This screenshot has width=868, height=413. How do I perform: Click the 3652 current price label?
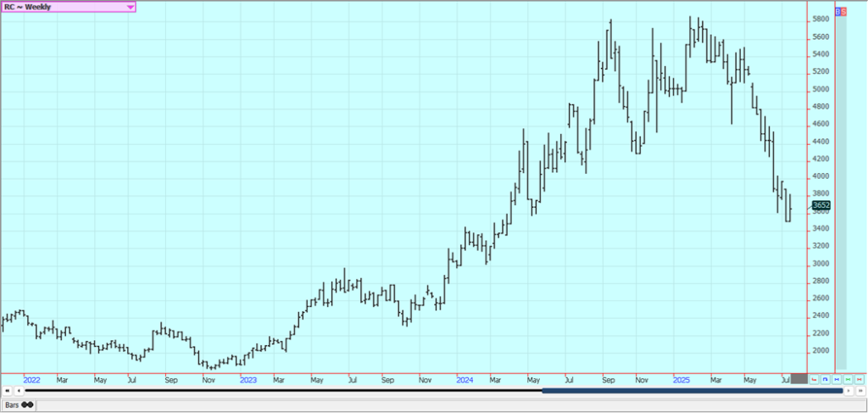(821, 205)
